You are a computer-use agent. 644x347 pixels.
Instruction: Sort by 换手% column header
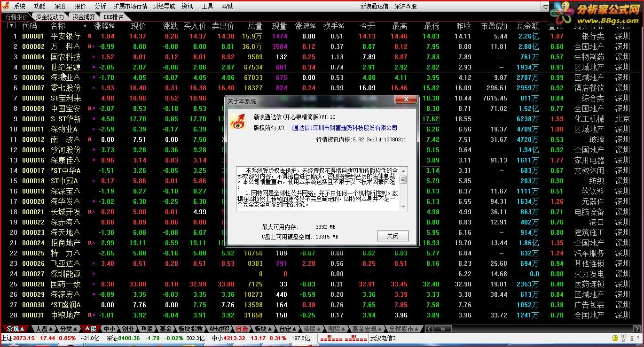(x=333, y=26)
